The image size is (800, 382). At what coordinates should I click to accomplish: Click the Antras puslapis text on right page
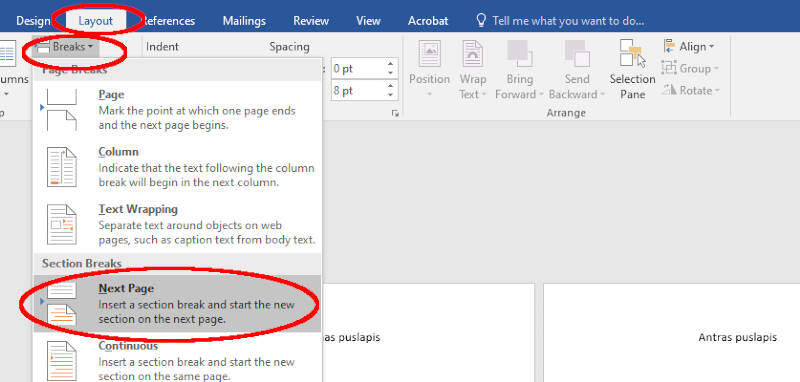pos(737,337)
